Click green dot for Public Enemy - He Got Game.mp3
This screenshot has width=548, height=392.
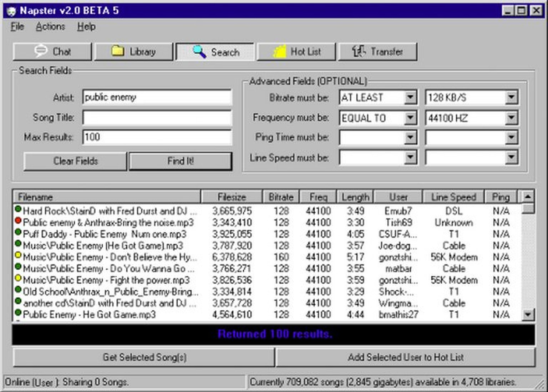pyautogui.click(x=18, y=312)
